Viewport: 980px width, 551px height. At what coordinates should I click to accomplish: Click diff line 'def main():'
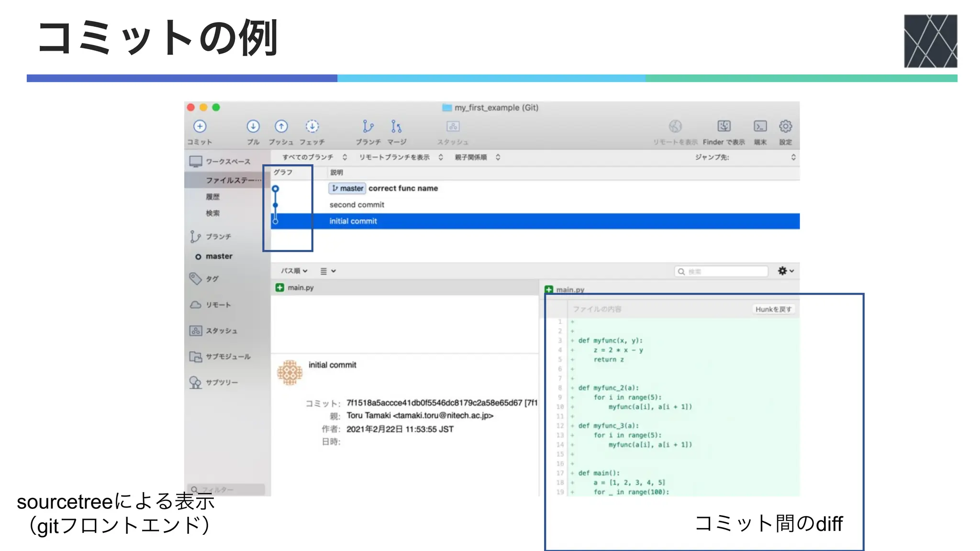point(599,473)
